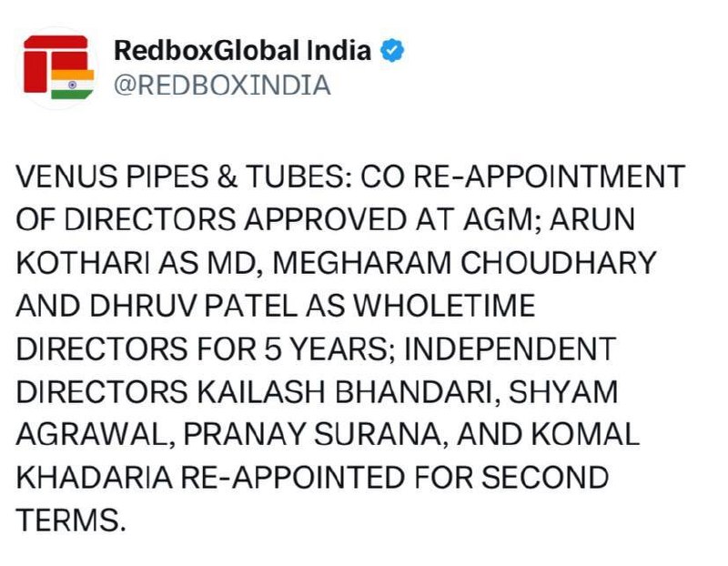Open the RedboxGlobal India display name
The height and width of the screenshot is (566, 728).
click(x=242, y=50)
